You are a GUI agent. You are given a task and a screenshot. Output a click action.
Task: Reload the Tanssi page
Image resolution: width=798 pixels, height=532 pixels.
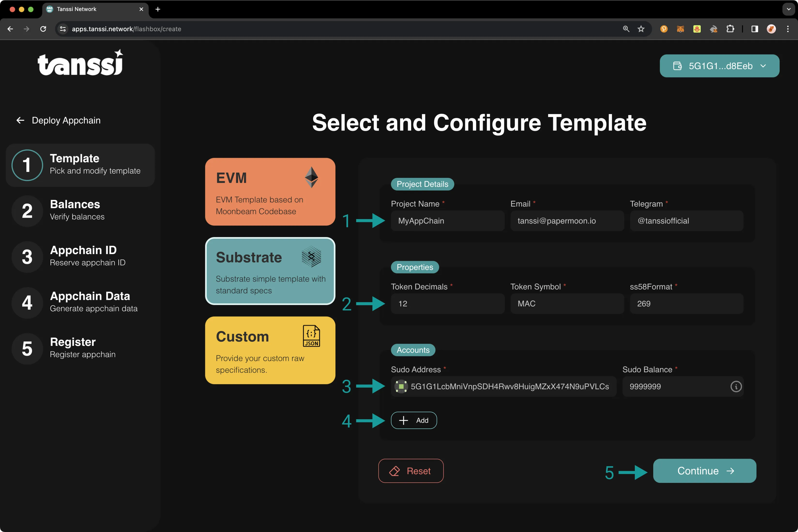click(43, 29)
